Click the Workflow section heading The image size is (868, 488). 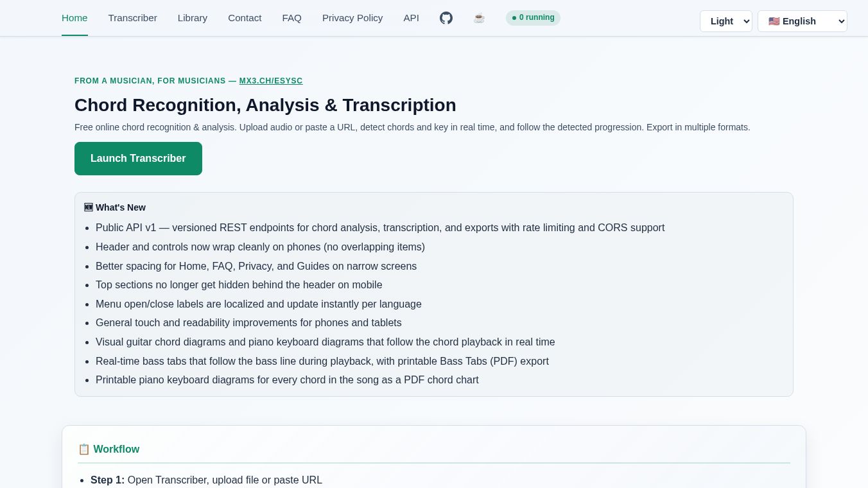coord(116,449)
